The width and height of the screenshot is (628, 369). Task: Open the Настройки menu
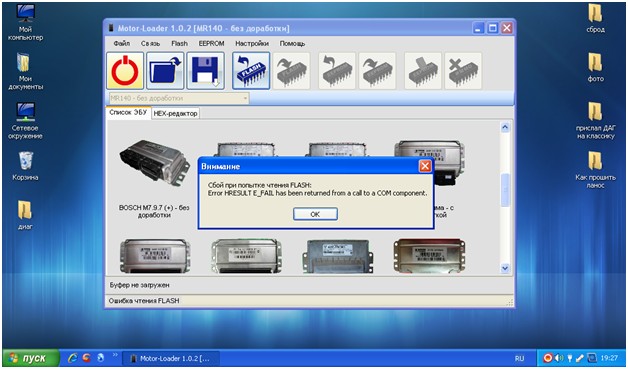coord(252,43)
